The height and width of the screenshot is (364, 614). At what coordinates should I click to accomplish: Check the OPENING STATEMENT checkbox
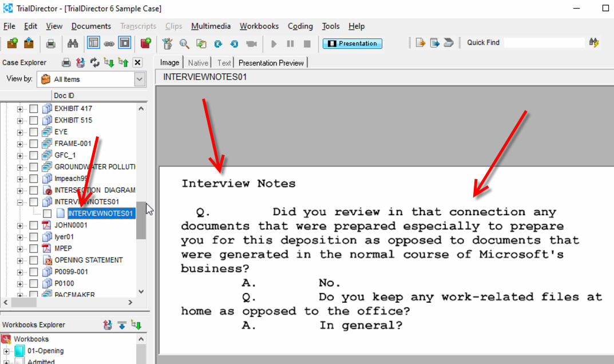click(34, 260)
